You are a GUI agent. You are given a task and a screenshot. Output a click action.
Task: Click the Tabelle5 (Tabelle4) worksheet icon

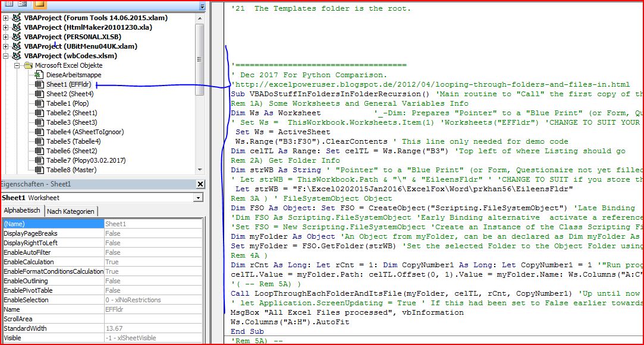39,141
